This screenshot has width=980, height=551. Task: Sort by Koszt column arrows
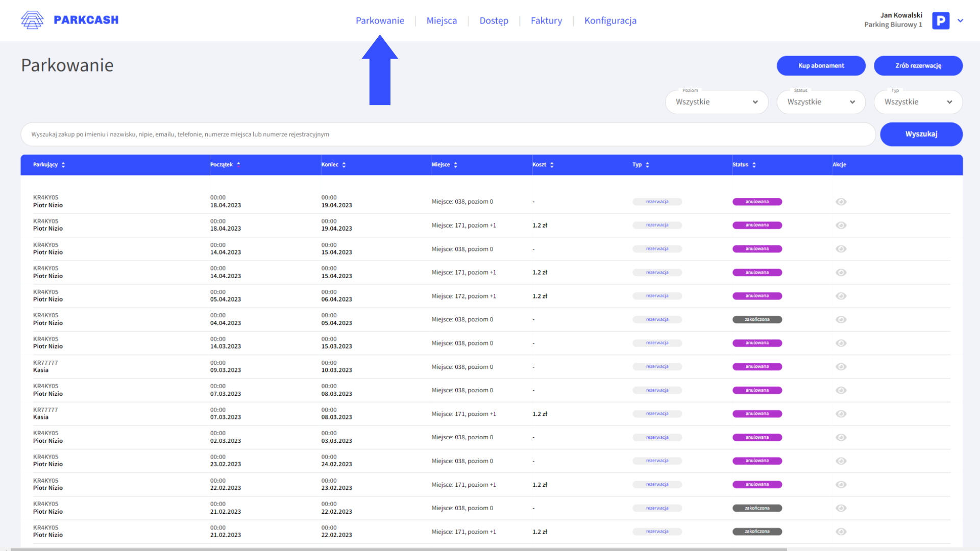[552, 165]
